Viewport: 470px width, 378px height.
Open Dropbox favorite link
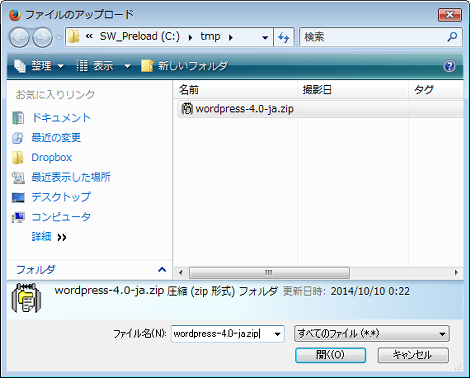point(52,157)
